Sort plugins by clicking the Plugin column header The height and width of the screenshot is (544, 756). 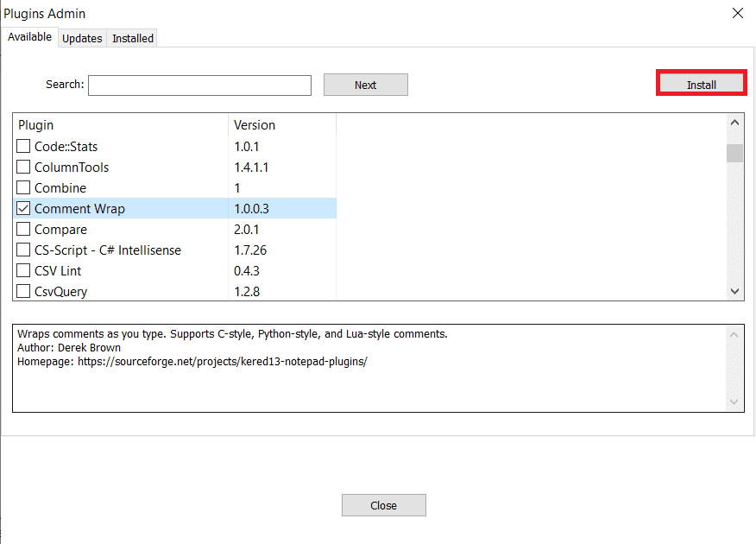coord(35,124)
